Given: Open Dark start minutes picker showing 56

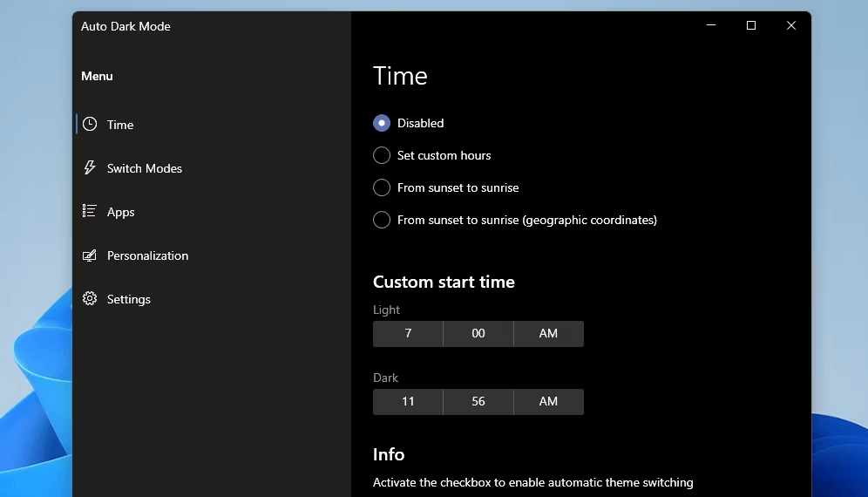Looking at the screenshot, I should click(x=478, y=402).
